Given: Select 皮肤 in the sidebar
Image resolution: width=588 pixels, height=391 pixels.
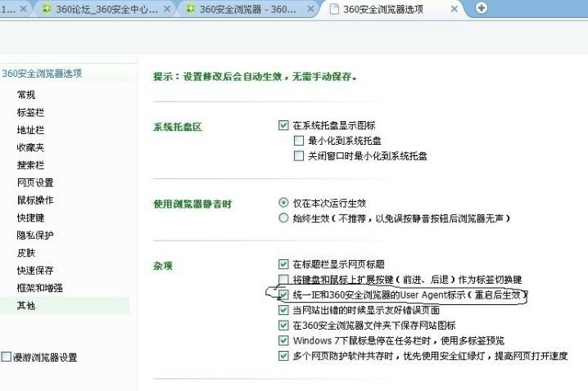Looking at the screenshot, I should tap(26, 253).
